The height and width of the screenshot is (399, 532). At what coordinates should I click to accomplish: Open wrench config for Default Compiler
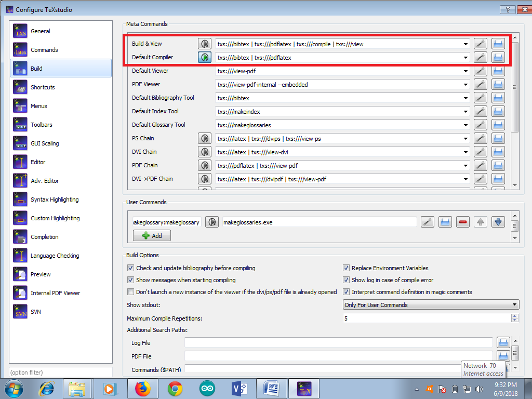pos(481,57)
